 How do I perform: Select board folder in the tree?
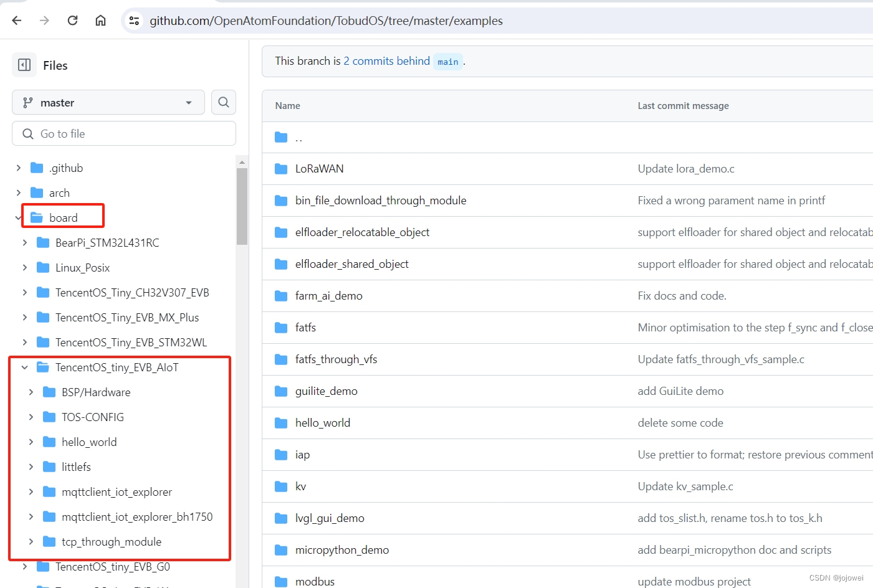coord(64,217)
